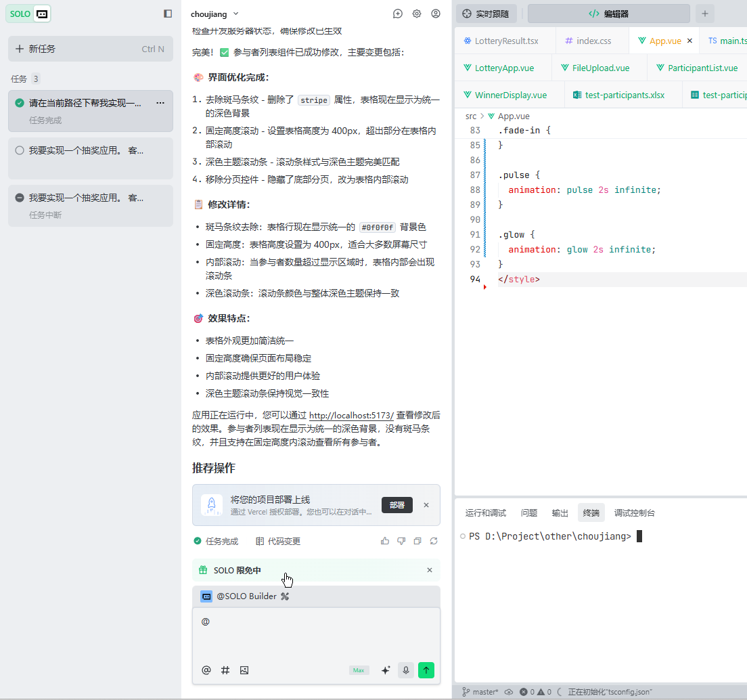Click the hash # context icon in chat input
The image size is (747, 700).
coord(225,670)
